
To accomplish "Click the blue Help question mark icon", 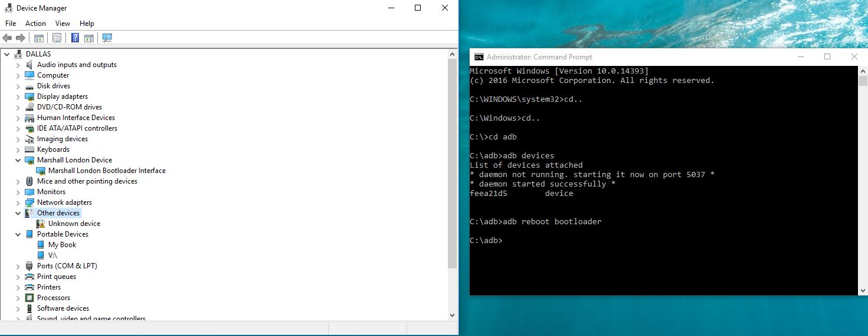I will coord(75,38).
